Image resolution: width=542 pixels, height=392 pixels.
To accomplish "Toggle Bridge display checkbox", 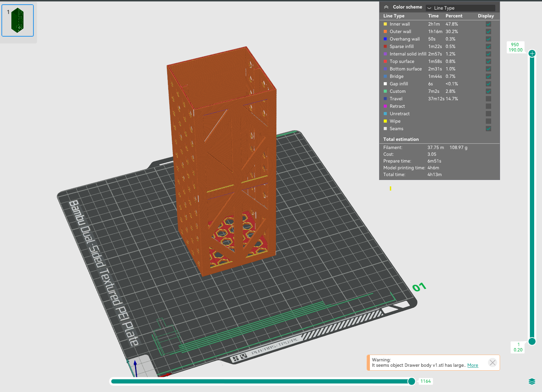I will click(x=488, y=76).
